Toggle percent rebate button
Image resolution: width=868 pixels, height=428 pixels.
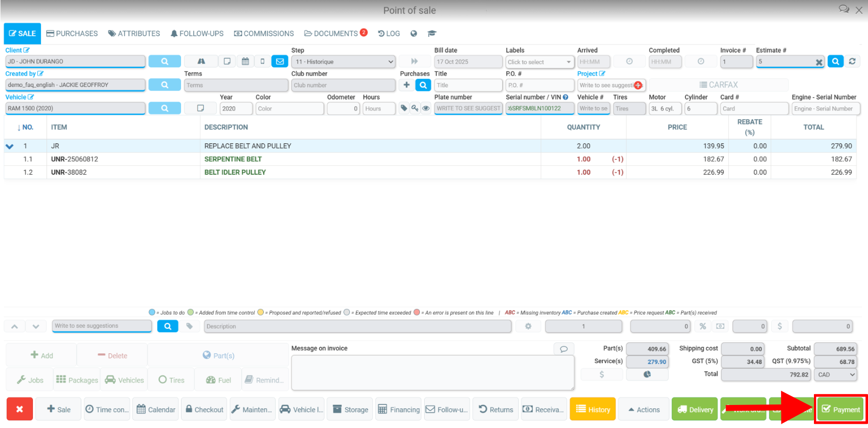[702, 326]
